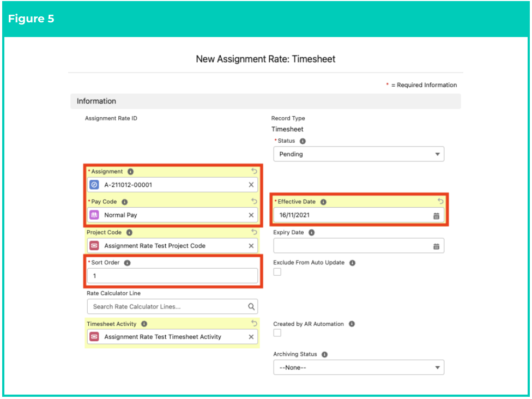Clear the Normal Pay selection
This screenshot has height=399, width=532.
[251, 215]
